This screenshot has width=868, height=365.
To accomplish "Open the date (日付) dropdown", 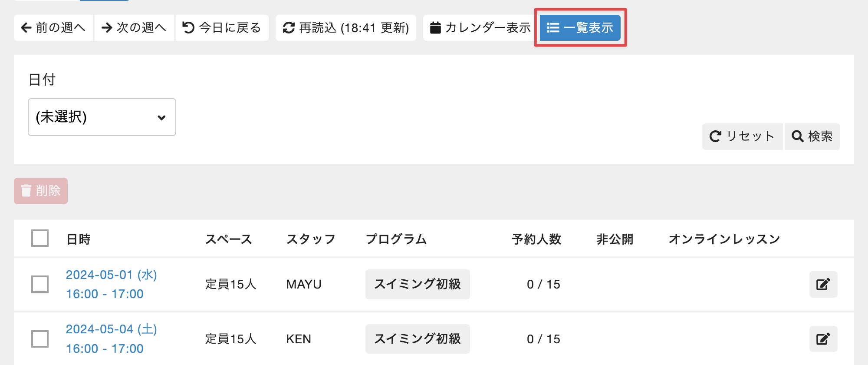I will 102,117.
